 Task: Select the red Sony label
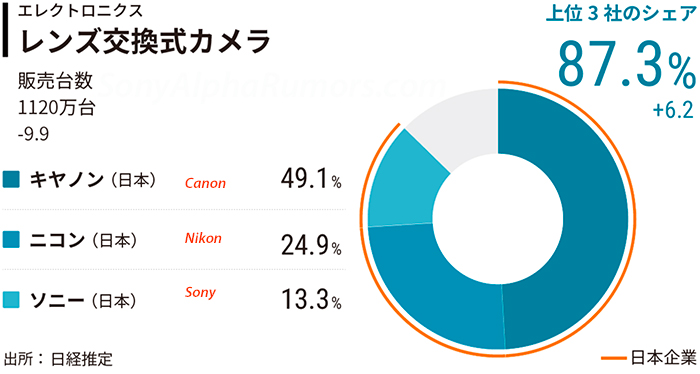pos(200,292)
